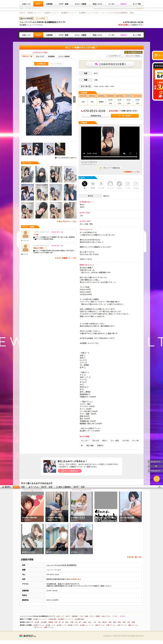Image resolution: width=163 pixels, height=644 pixels.
Task: Expand 写メブログをもっと見る
Action: click(67, 221)
